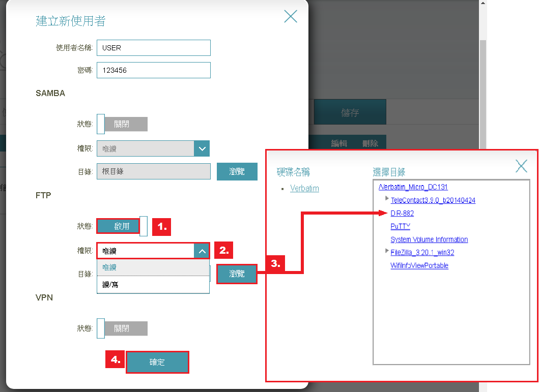This screenshot has height=392, width=539.
Task: Expand the TeleContact3.9.0 folder triangle
Action: [387, 198]
